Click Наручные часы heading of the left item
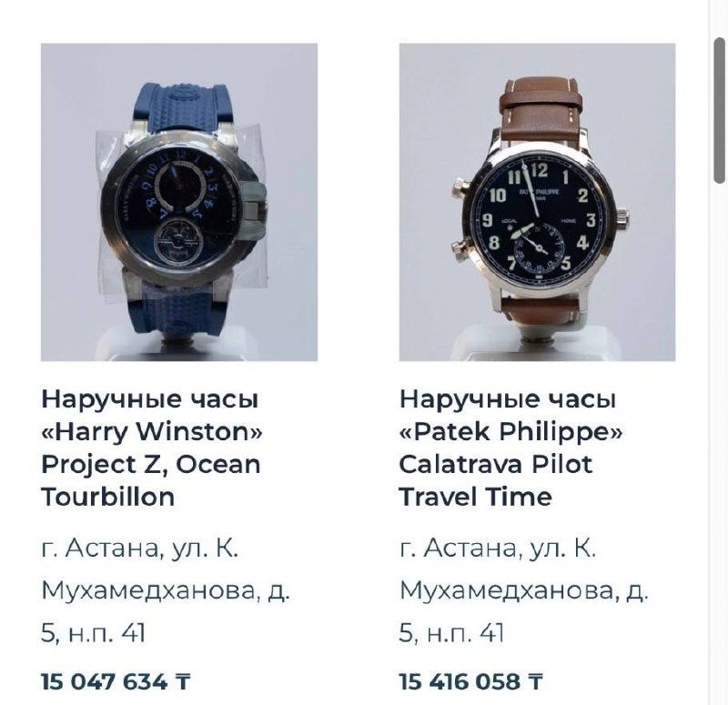Screen dimensions: 728x705 pos(149,399)
